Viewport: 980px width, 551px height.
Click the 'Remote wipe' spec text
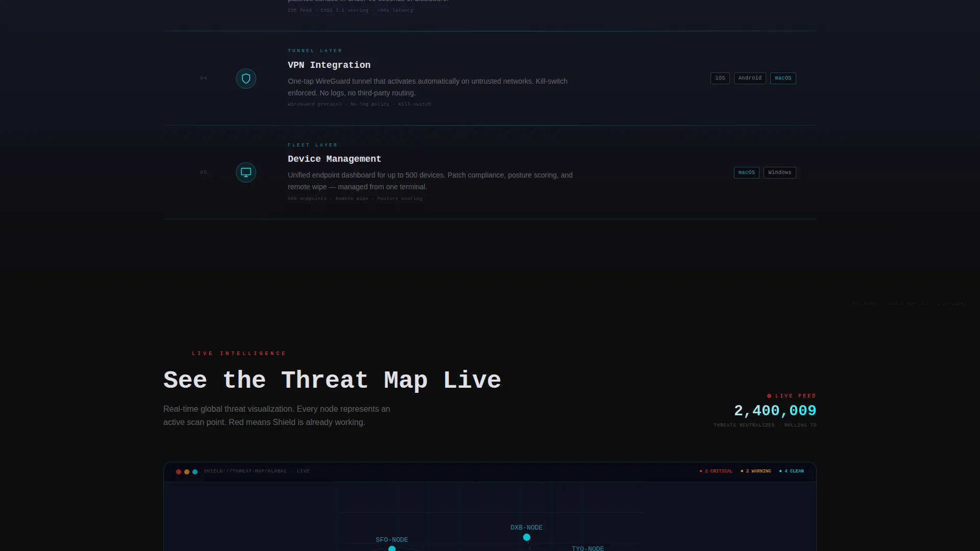coord(352,198)
